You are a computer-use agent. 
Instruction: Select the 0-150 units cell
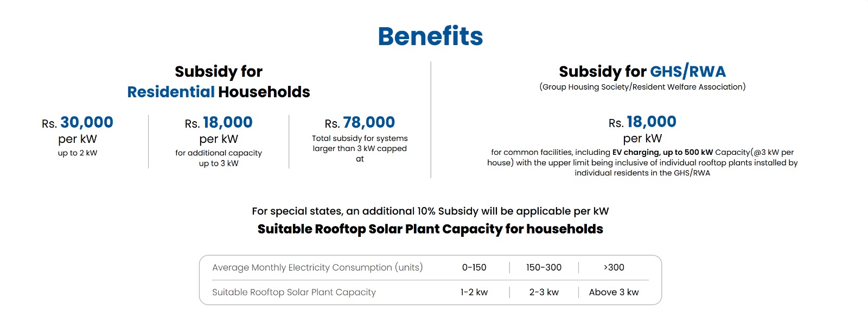[x=474, y=268]
